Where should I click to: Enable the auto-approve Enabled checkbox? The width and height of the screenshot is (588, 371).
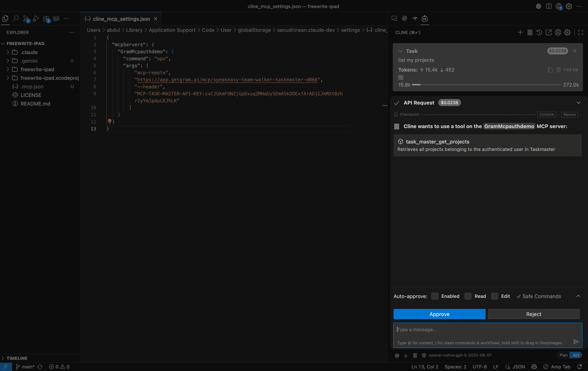point(435,296)
